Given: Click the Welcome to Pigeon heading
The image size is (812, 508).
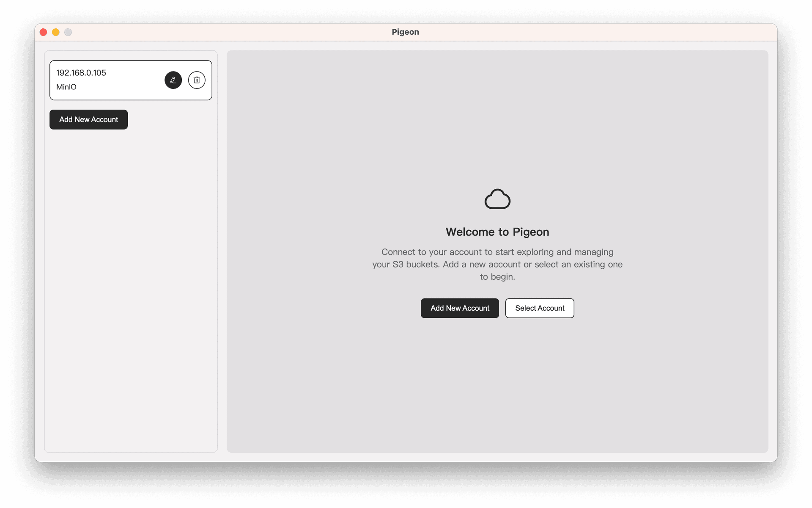Looking at the screenshot, I should [497, 232].
